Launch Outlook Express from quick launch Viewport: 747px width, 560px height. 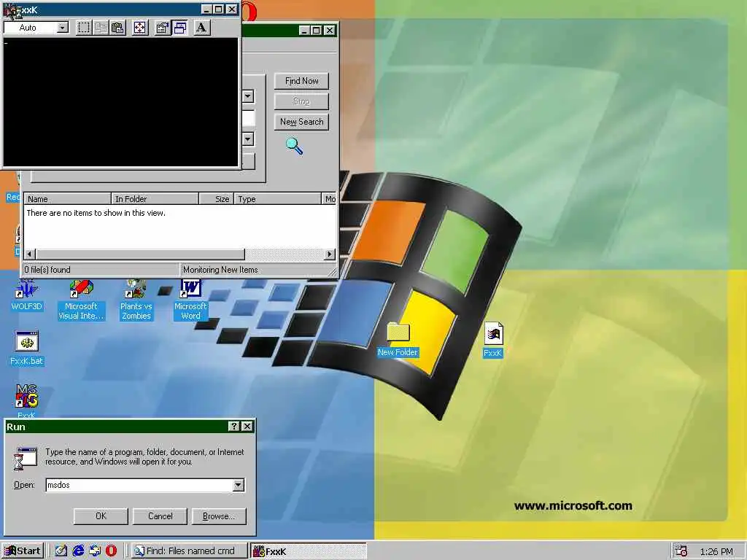click(x=94, y=551)
